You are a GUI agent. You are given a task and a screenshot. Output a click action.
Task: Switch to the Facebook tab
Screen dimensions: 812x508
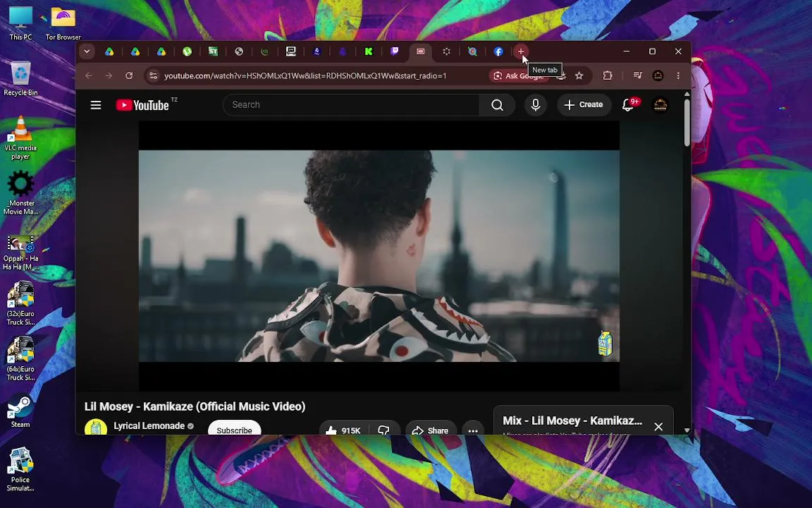[498, 52]
